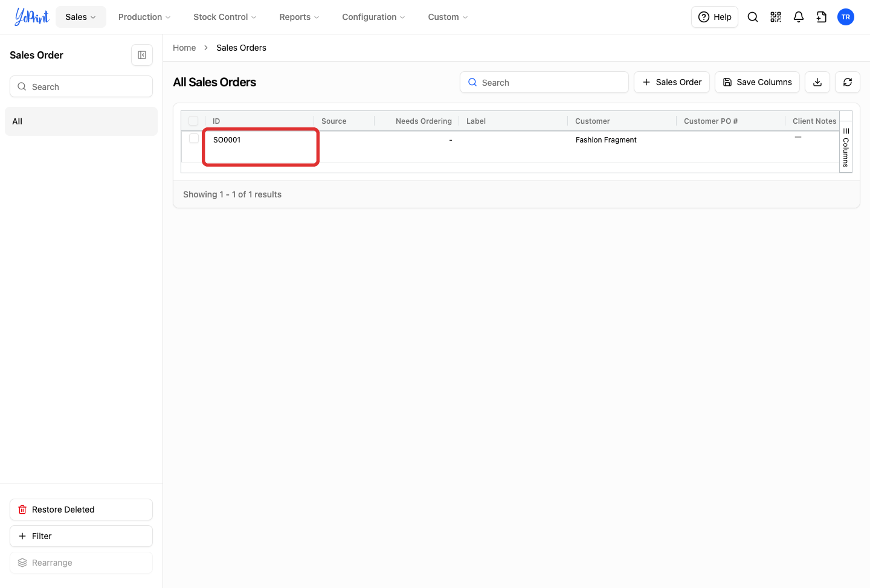Create a new Sales Order
Viewport: 870px width, 588px height.
point(672,82)
